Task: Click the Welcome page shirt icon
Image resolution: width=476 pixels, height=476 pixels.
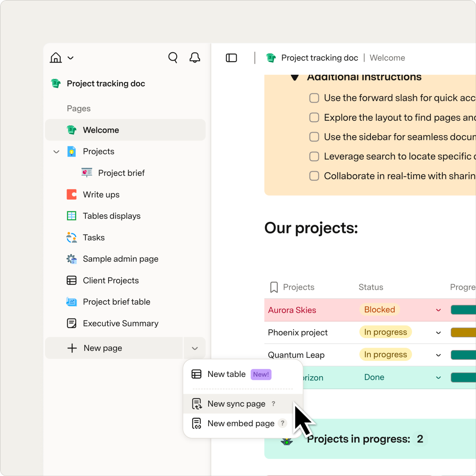Action: 71,130
